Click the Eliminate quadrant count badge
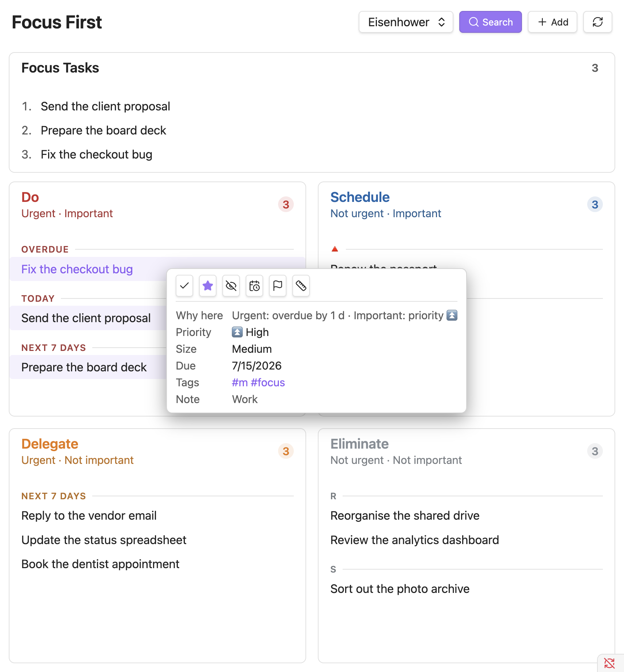 (x=595, y=451)
